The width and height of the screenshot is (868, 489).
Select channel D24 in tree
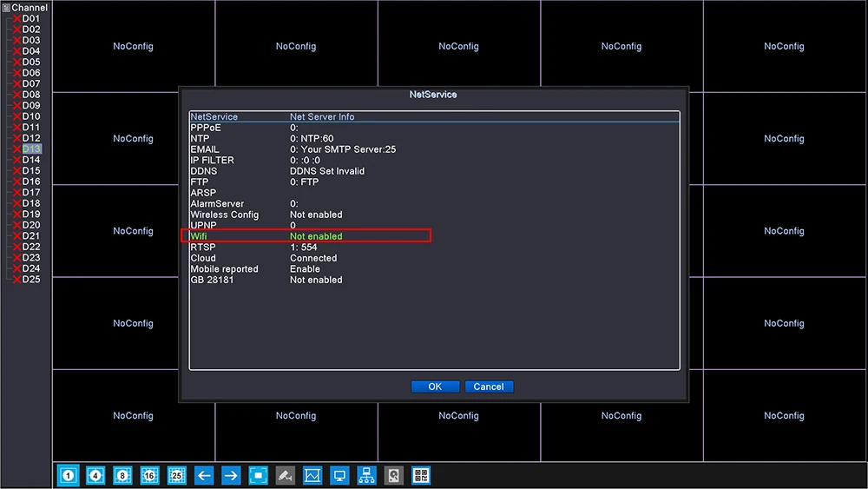pyautogui.click(x=31, y=268)
